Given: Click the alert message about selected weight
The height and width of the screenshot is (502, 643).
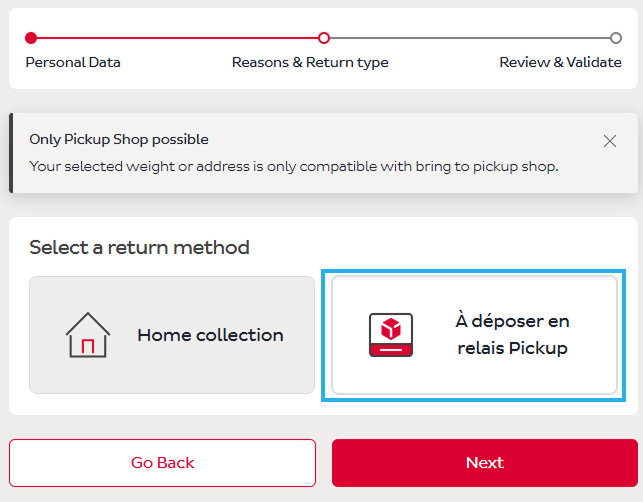Looking at the screenshot, I should click(293, 166).
